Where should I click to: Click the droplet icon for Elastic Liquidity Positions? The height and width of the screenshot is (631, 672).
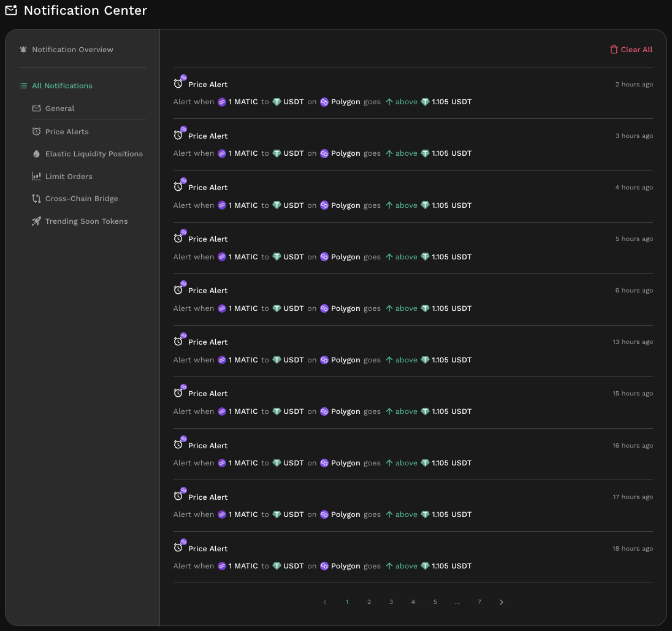(x=37, y=154)
